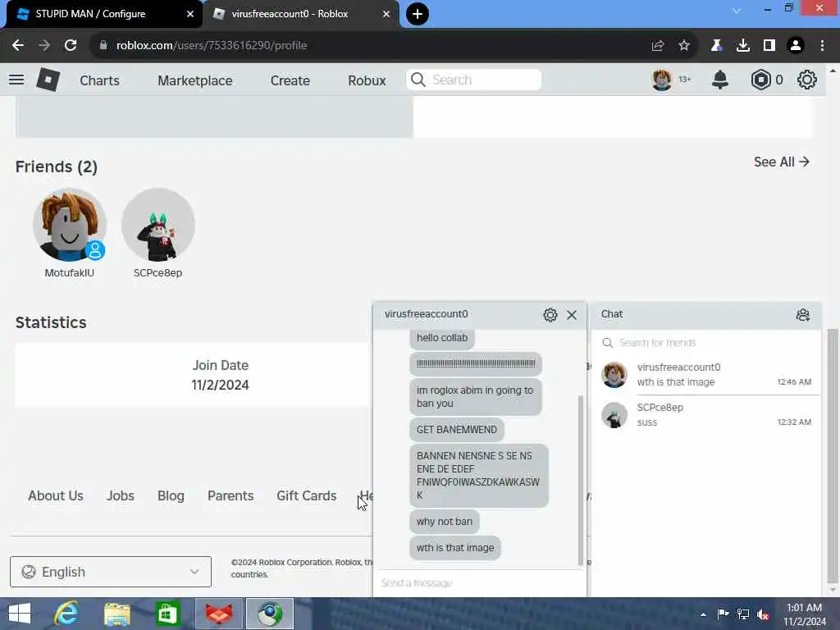Click the Roblox Search input field
This screenshot has width=840, height=630.
473,80
